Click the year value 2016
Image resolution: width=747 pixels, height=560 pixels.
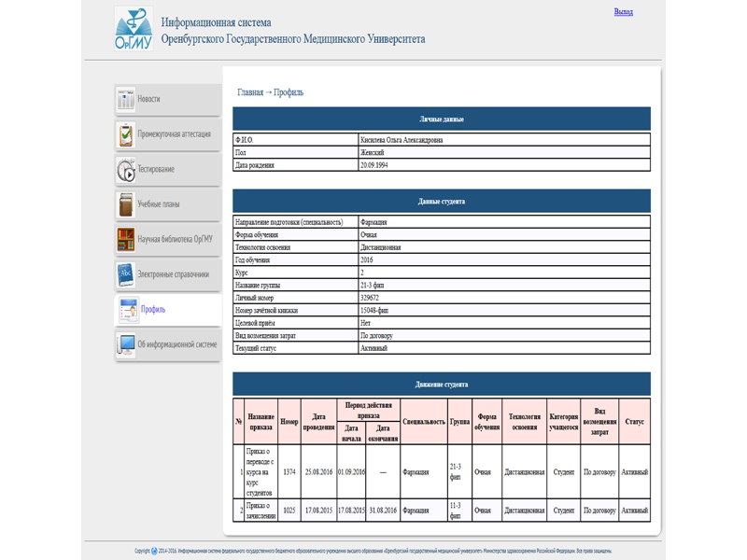(367, 260)
